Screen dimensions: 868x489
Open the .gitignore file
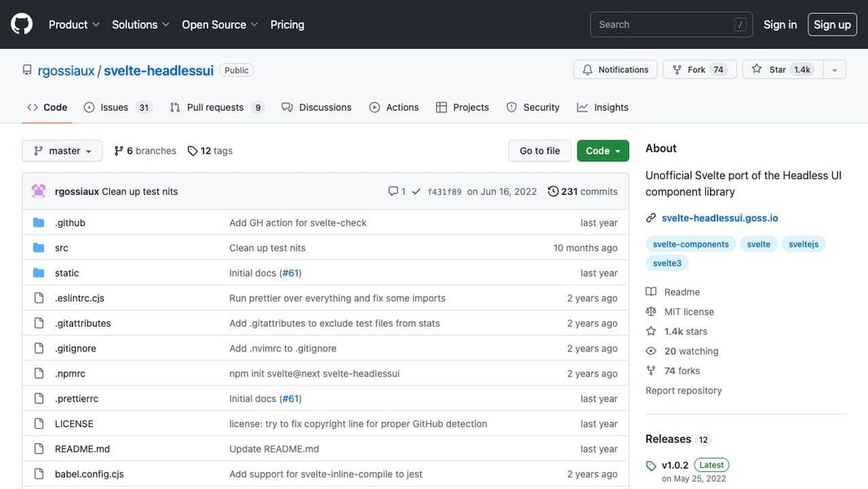(75, 348)
